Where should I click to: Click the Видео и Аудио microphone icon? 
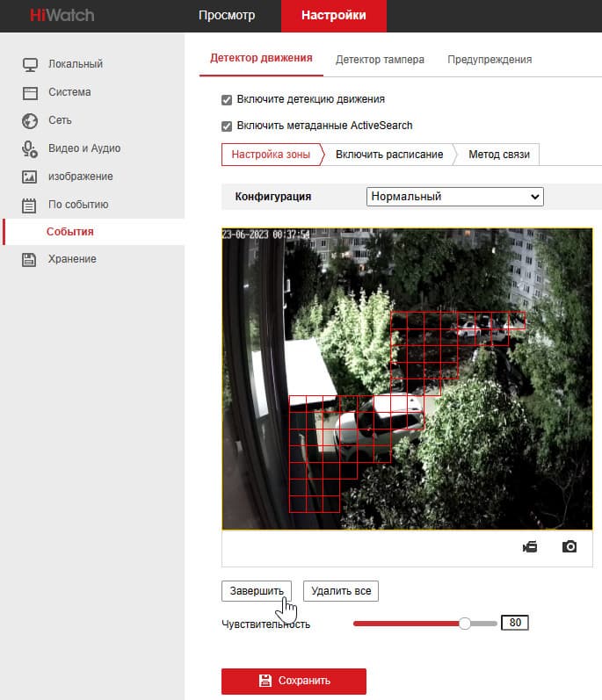30,149
